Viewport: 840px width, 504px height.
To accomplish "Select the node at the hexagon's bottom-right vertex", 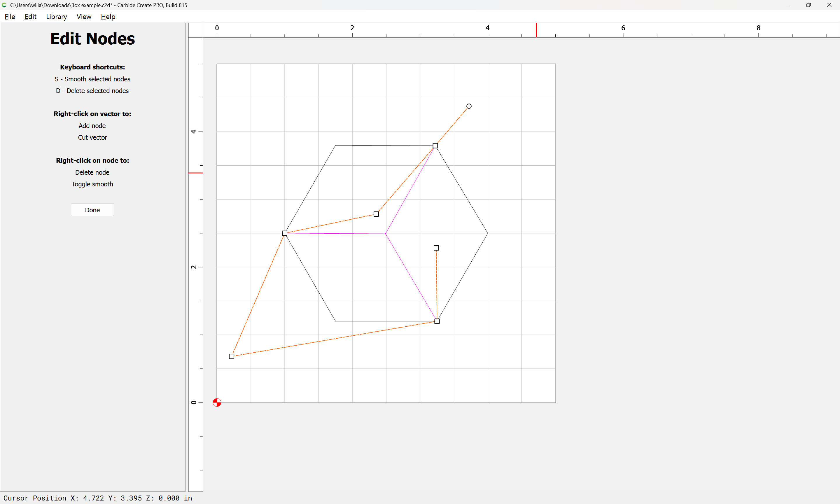I will click(x=437, y=321).
